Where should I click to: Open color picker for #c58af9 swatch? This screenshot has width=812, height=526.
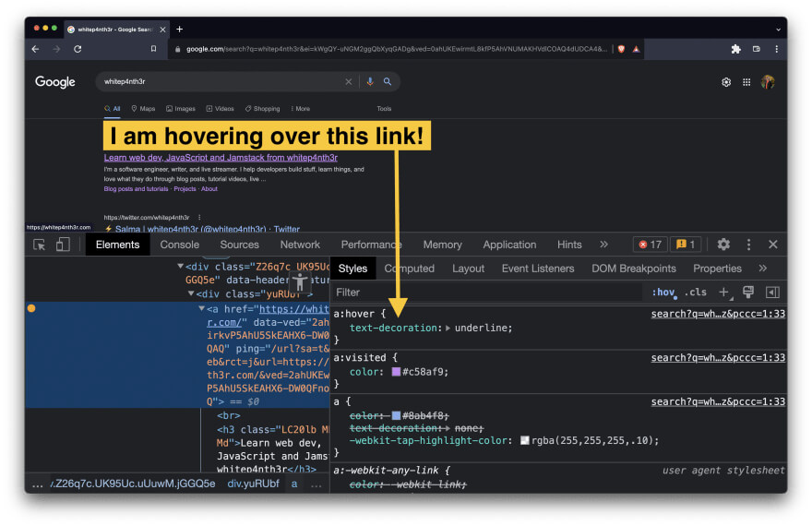(396, 372)
